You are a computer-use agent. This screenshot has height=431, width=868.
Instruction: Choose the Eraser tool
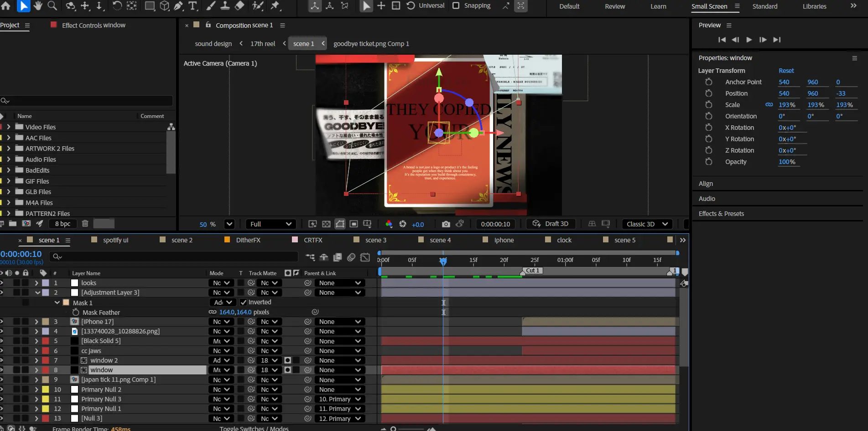coord(239,6)
